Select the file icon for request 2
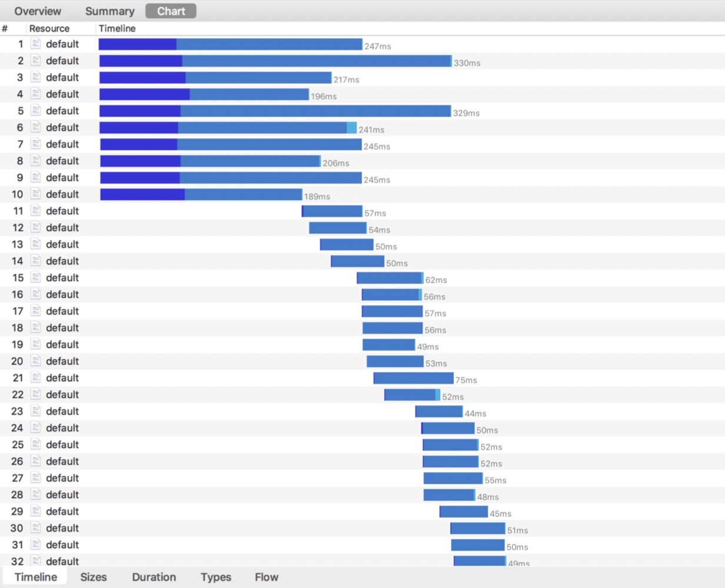Viewport: 725px width, 588px height. [36, 60]
